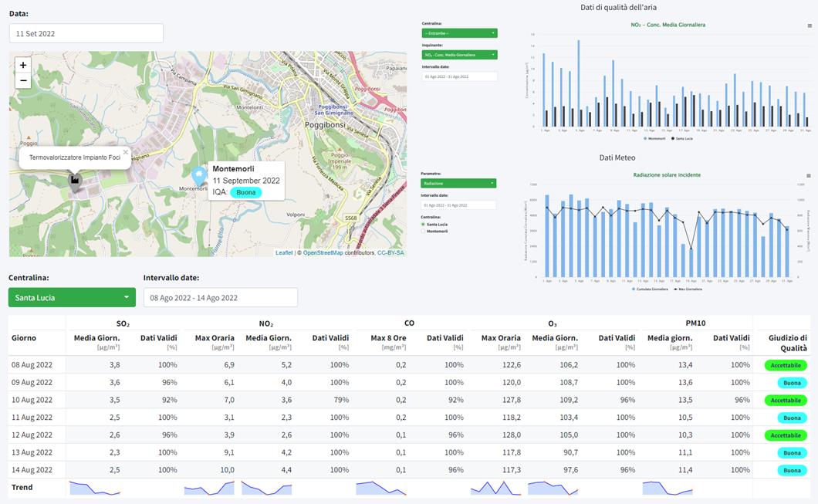Click the O₃ Max Oraria trend sparkline

tap(495, 488)
